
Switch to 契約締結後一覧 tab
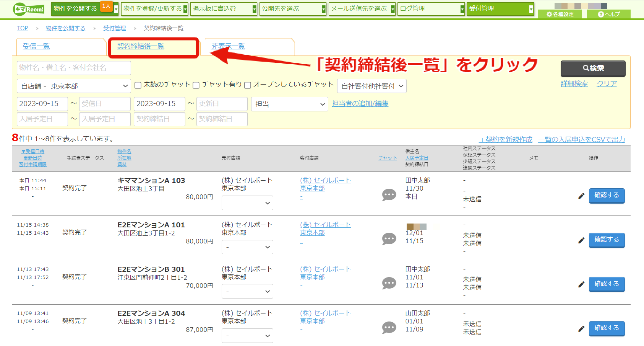141,46
